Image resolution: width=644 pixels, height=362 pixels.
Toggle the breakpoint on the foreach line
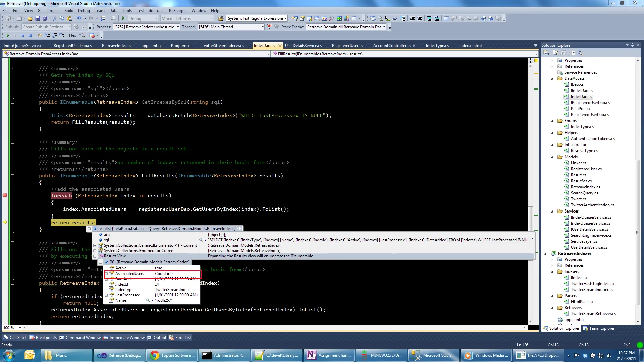pyautogui.click(x=5, y=195)
